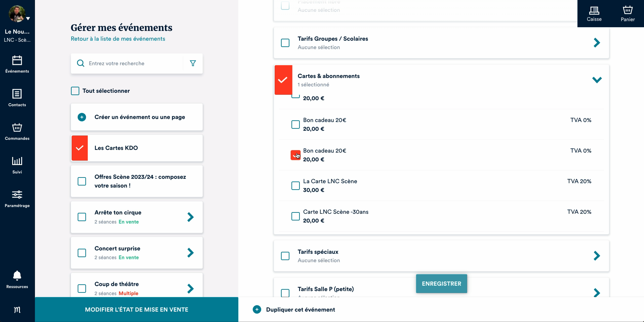Check the Tout sélectionner checkbox

pos(75,91)
